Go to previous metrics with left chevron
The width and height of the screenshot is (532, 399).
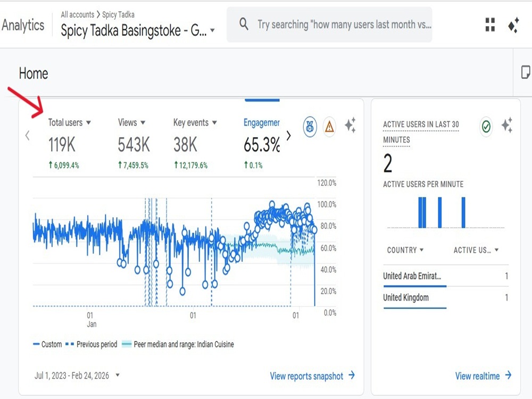tap(28, 135)
